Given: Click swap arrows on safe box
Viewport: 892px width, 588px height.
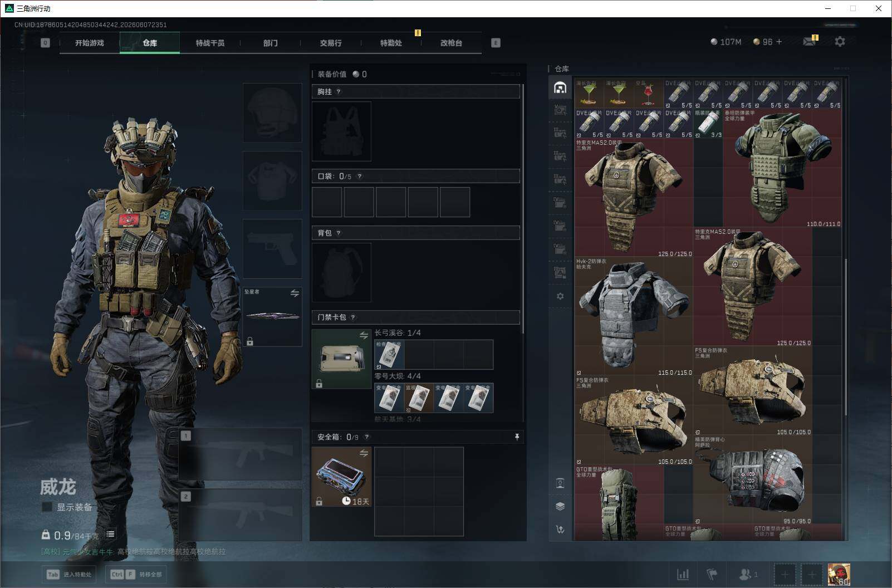Looking at the screenshot, I should [x=364, y=453].
